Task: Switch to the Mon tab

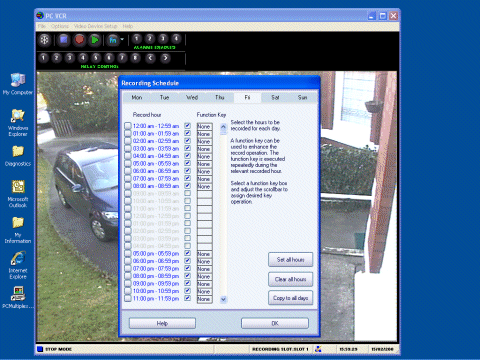Action: click(x=137, y=97)
